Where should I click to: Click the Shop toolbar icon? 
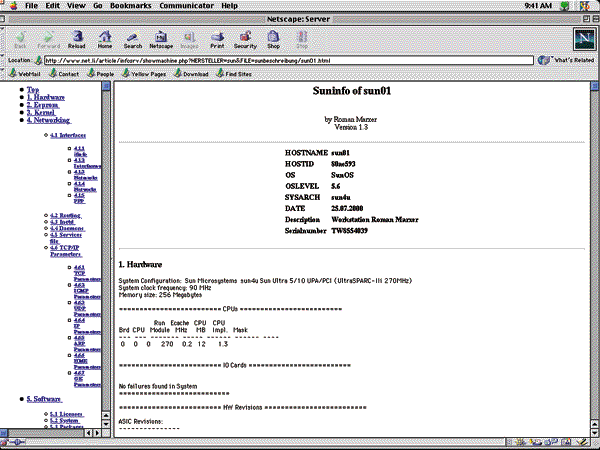click(274, 39)
